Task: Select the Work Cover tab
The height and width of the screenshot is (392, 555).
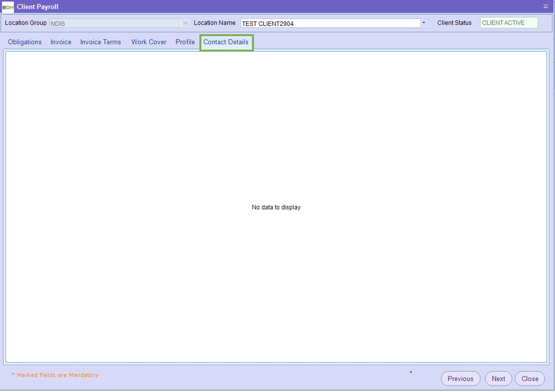Action: [149, 42]
